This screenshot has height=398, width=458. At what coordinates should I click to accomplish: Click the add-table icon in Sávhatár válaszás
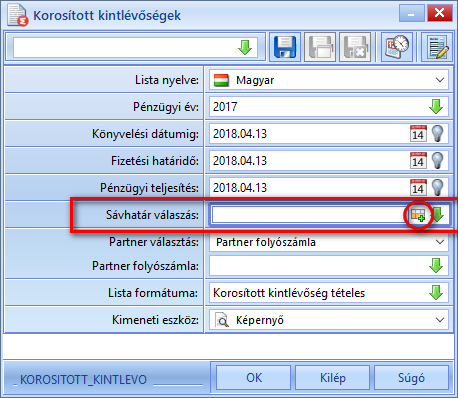tap(418, 215)
